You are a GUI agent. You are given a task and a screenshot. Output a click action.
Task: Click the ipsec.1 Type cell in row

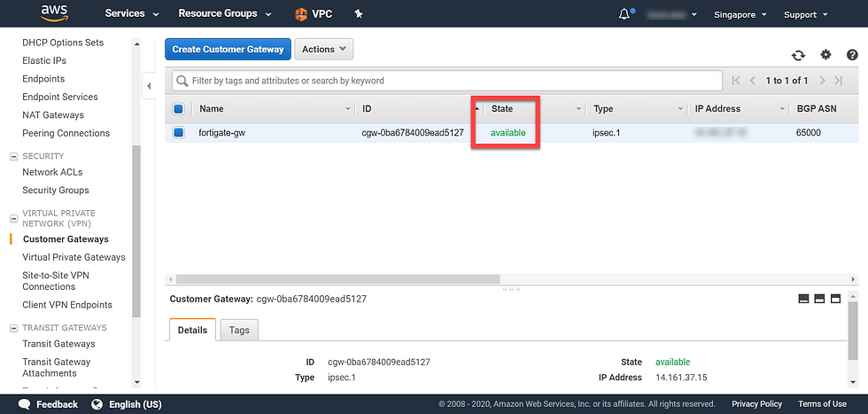[x=606, y=133]
